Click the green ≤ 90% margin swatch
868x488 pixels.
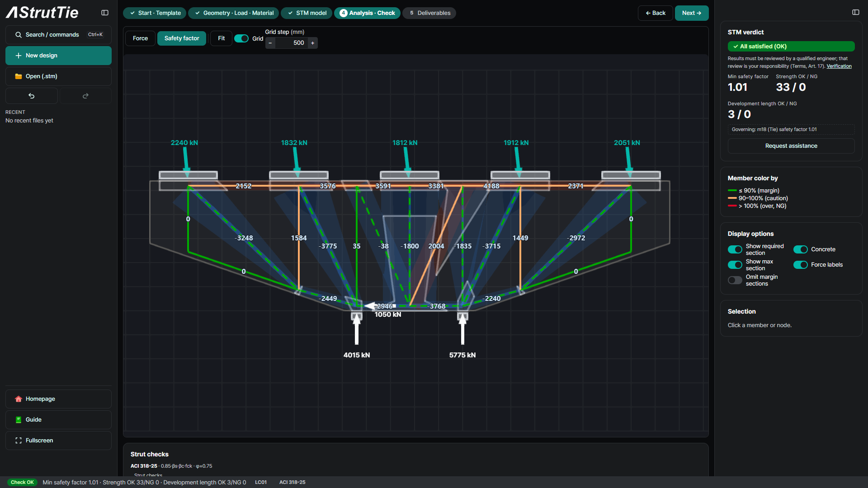[732, 191]
